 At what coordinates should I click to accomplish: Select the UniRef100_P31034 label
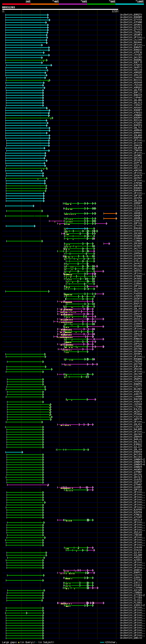click(x=131, y=417)
